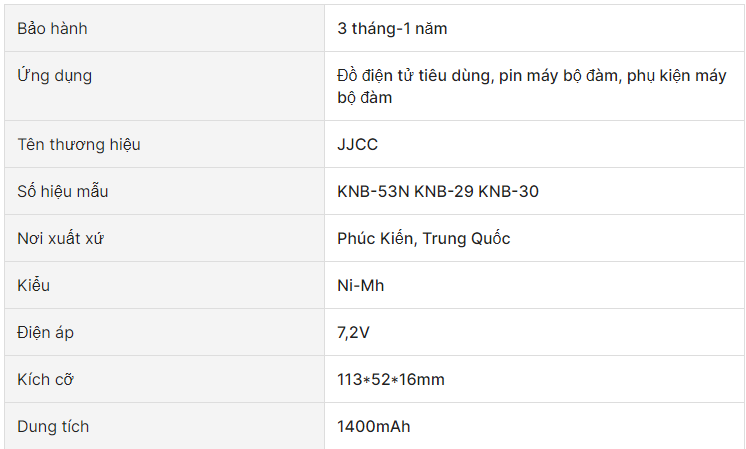Image resolution: width=746 pixels, height=449 pixels.
Task: Click the 'Ứng dụng' label cell
Action: point(165,86)
